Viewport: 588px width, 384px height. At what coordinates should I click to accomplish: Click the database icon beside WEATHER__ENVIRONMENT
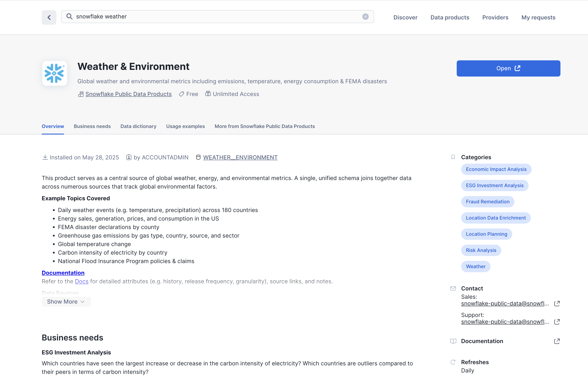[198, 157]
